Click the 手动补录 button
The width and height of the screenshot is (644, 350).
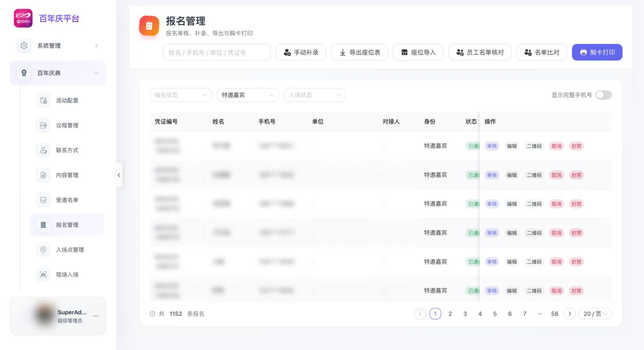301,53
